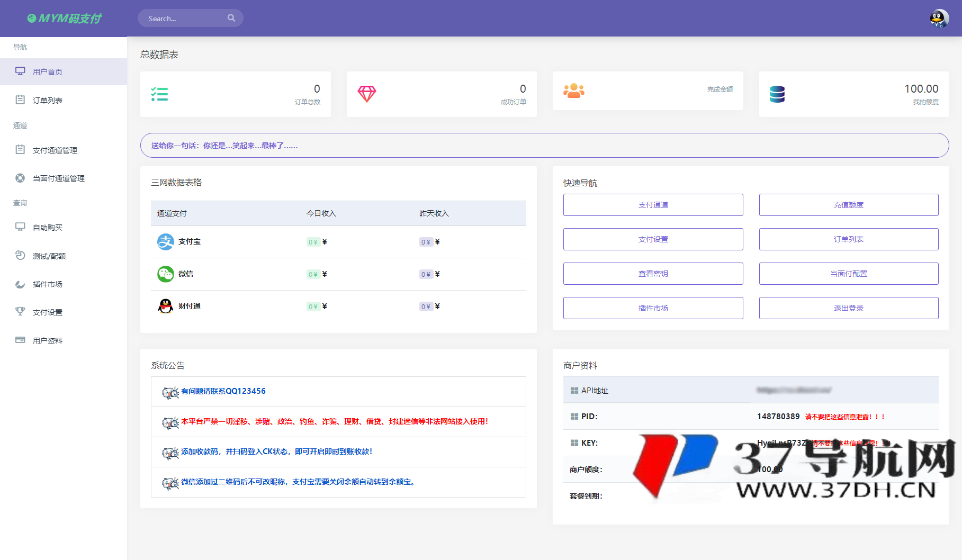This screenshot has width=962, height=560.
Task: Select the 财付通 penguin icon
Action: point(165,306)
